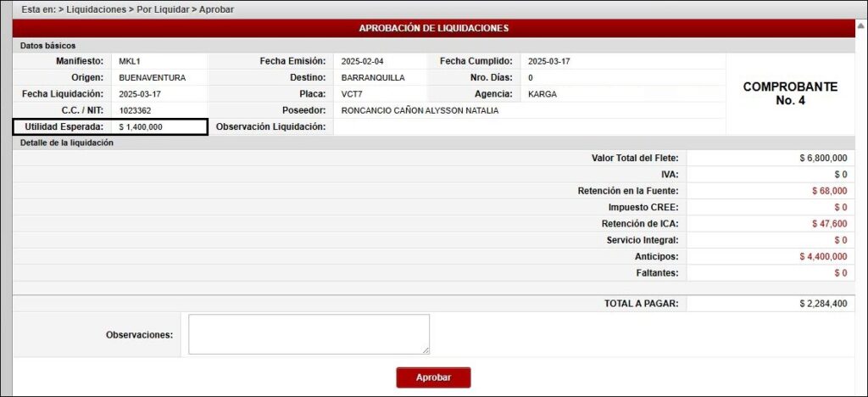Image resolution: width=868 pixels, height=397 pixels.
Task: Select the Total a Pagar amount $2,284,400
Action: coord(822,304)
